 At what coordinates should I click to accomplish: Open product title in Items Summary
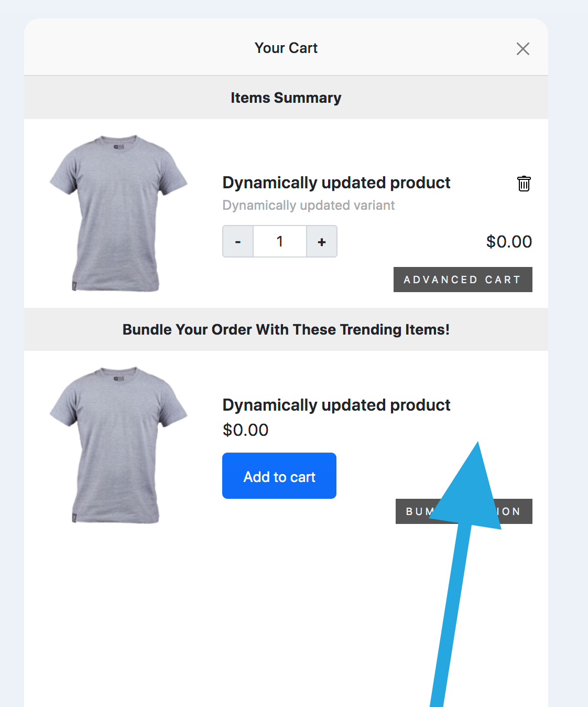click(336, 183)
